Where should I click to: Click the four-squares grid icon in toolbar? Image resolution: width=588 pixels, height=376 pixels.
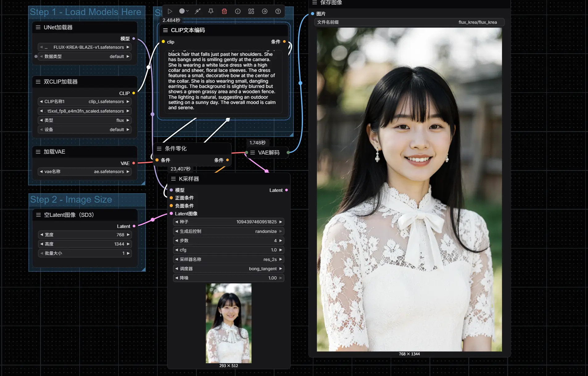pos(251,11)
